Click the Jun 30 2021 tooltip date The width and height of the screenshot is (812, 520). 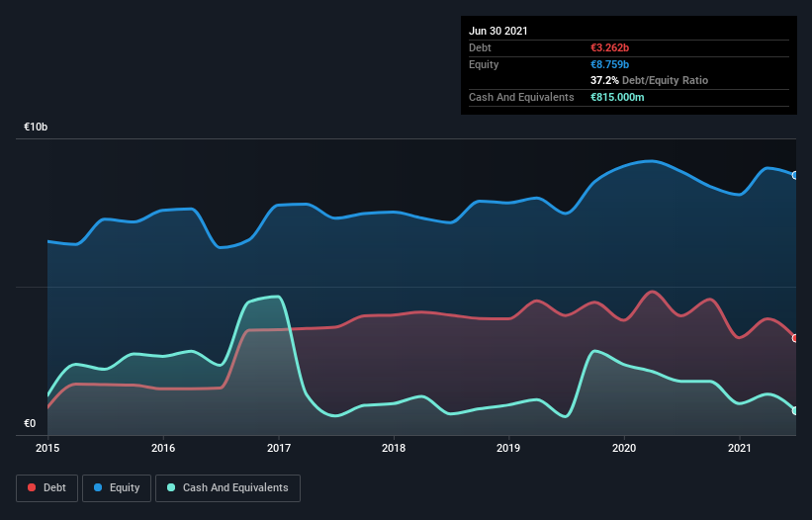click(x=498, y=31)
